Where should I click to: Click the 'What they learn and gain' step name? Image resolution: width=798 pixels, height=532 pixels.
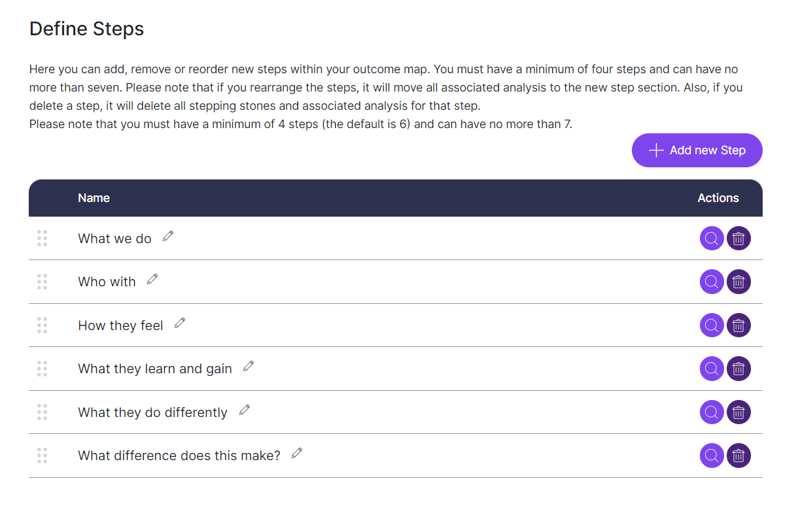155,369
